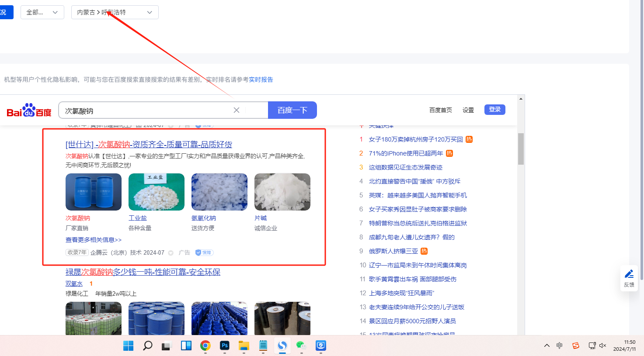Open the 世仕达 次氯酸钠 result title link
Image resolution: width=644 pixels, height=356 pixels.
[x=149, y=145]
